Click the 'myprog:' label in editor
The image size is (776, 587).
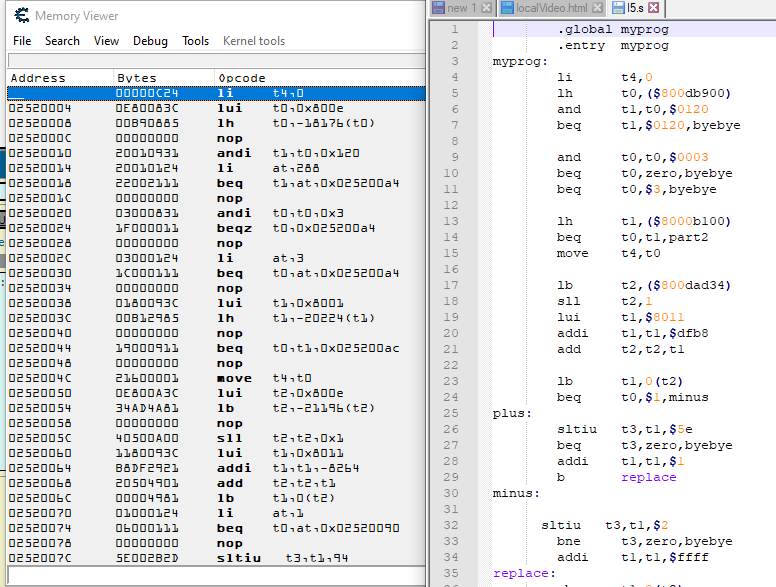tap(520, 61)
